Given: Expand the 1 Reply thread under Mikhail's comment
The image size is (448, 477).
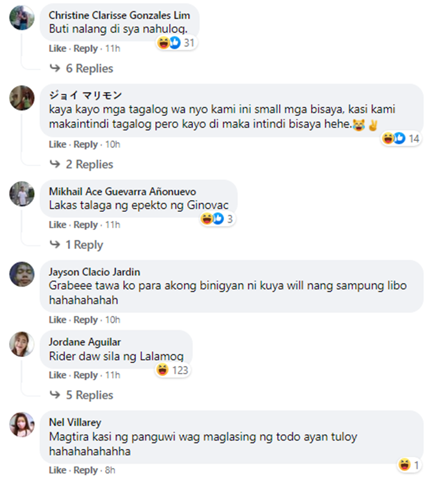Looking at the screenshot, I should click(76, 245).
